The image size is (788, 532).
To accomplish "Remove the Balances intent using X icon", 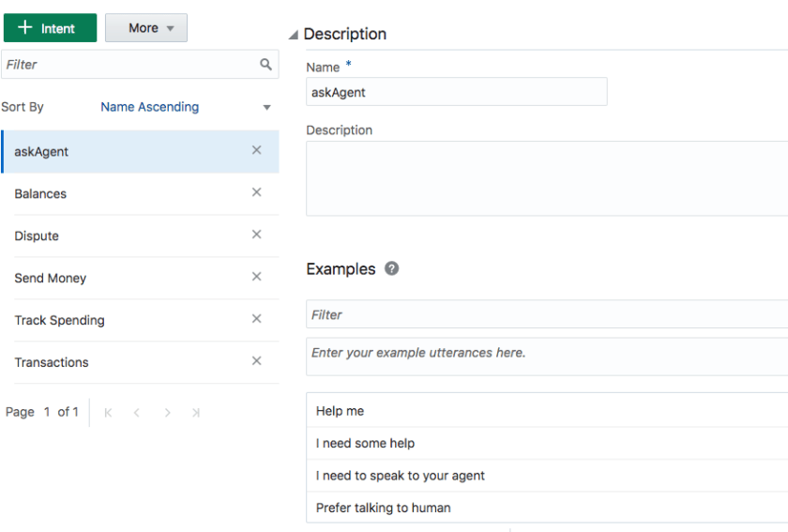I will click(256, 192).
